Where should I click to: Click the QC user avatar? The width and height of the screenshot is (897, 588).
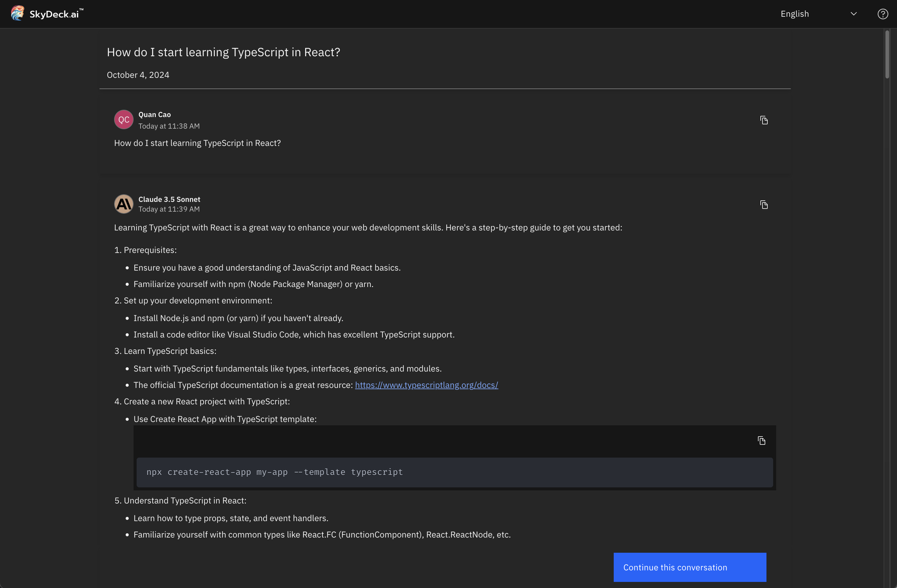(x=124, y=120)
